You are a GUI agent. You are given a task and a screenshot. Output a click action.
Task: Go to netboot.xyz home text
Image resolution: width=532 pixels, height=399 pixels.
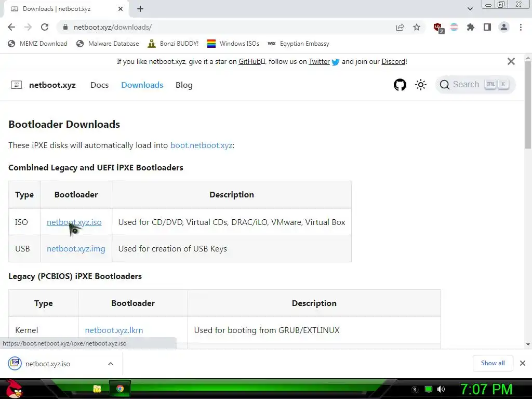(x=52, y=85)
